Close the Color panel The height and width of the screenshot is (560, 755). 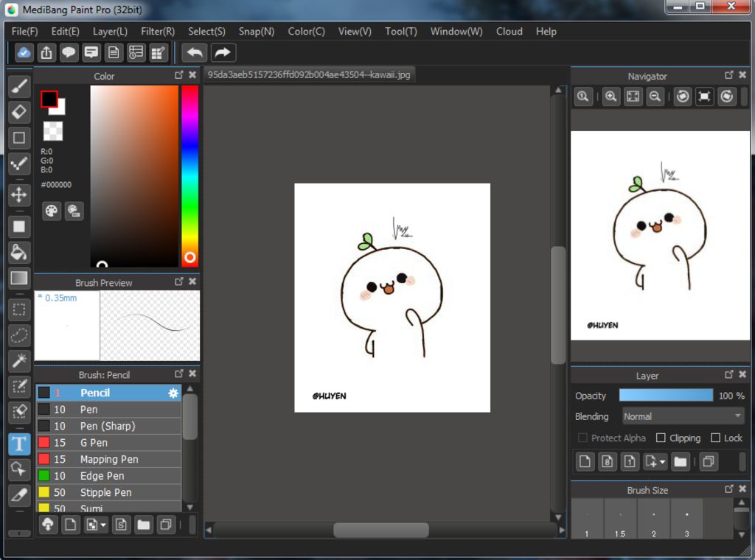(x=192, y=75)
